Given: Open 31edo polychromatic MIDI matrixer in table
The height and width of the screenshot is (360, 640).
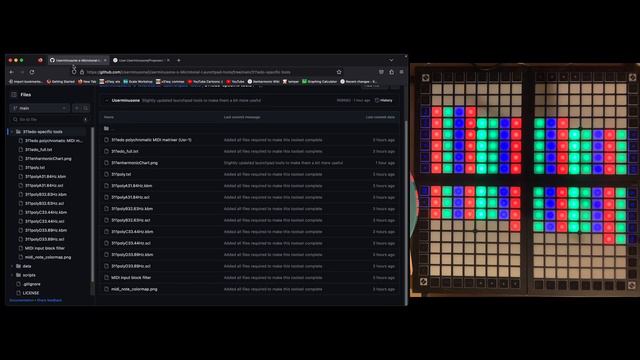Looking at the screenshot, I should click(x=151, y=140).
